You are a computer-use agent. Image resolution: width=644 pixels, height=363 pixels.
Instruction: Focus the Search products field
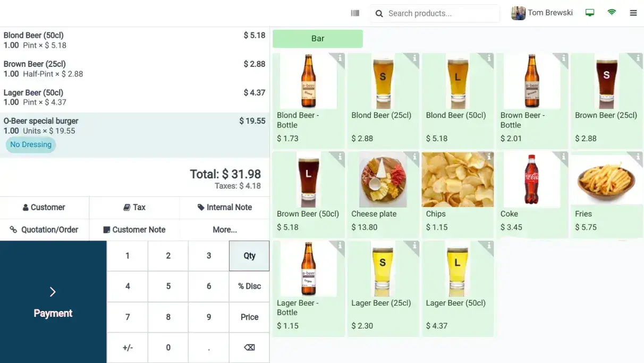[441, 14]
